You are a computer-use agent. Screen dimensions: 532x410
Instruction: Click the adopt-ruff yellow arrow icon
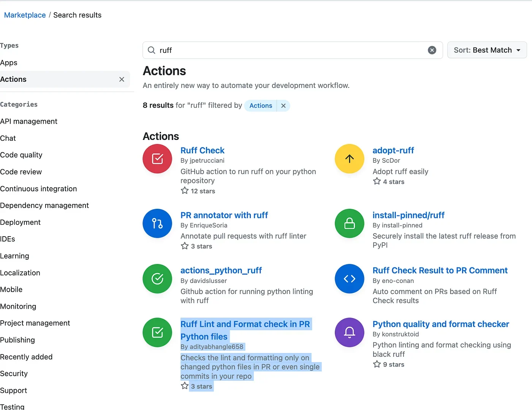350,159
